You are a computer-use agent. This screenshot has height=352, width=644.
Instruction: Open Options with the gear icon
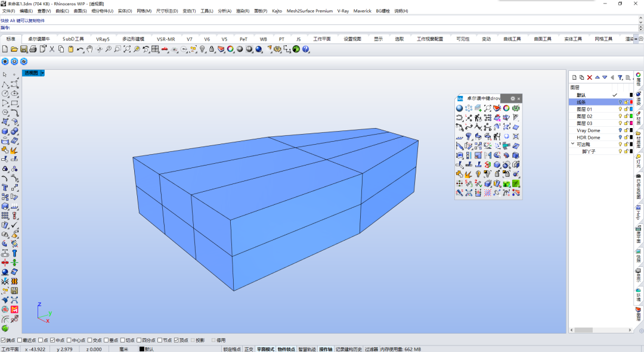click(x=278, y=49)
